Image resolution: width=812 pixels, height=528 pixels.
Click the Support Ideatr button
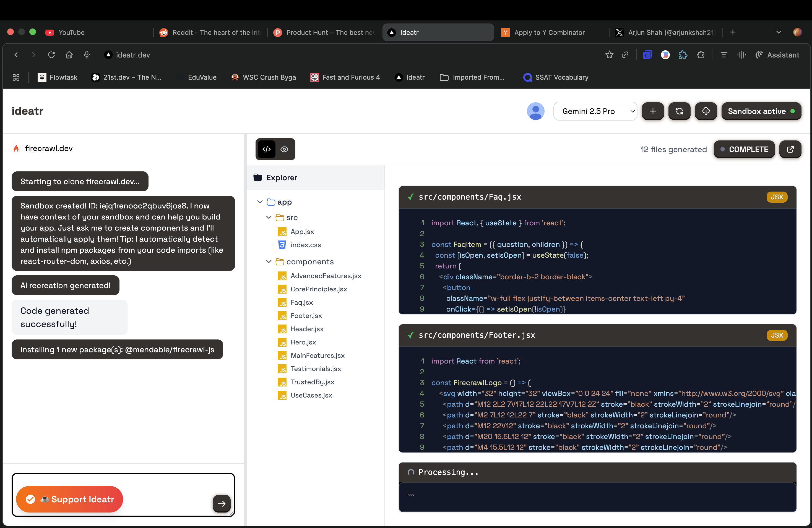(x=70, y=499)
